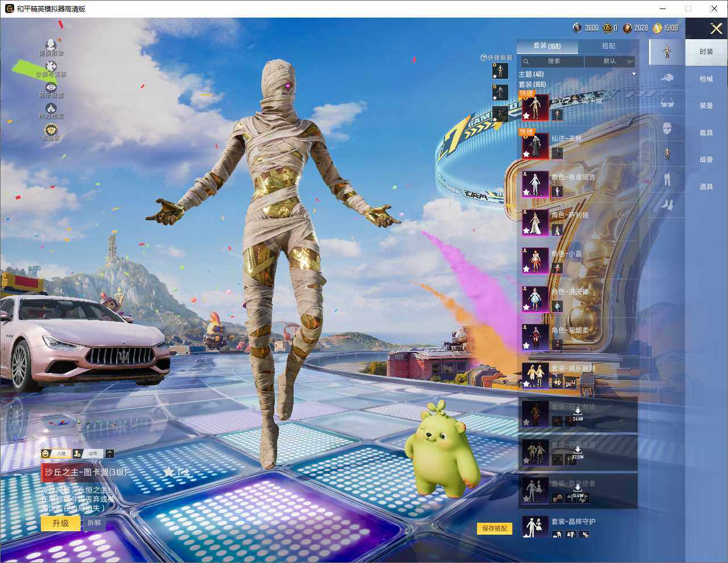Image resolution: width=728 pixels, height=563 pixels.
Task: Select the 角色-洛天依 outfit thumbnail
Action: [535, 299]
